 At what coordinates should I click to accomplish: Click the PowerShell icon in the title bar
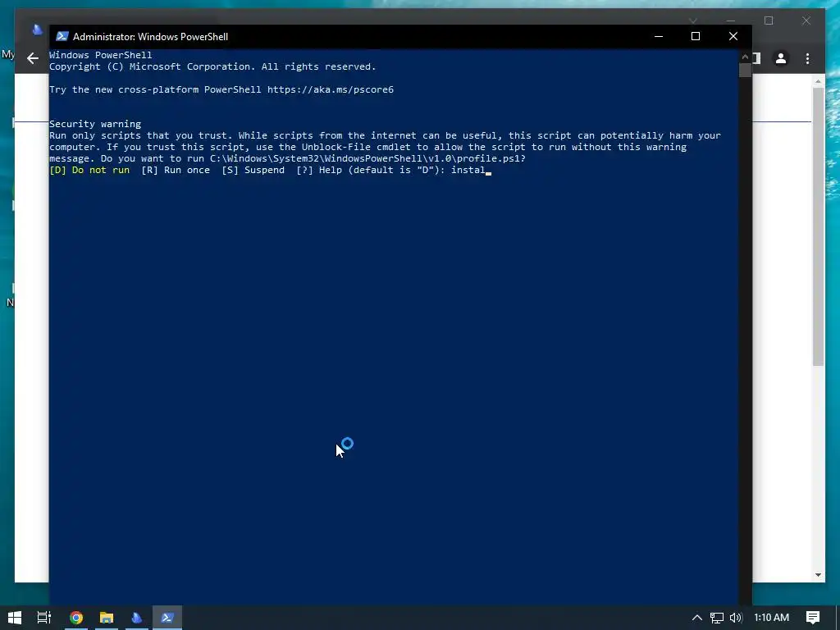click(x=62, y=36)
